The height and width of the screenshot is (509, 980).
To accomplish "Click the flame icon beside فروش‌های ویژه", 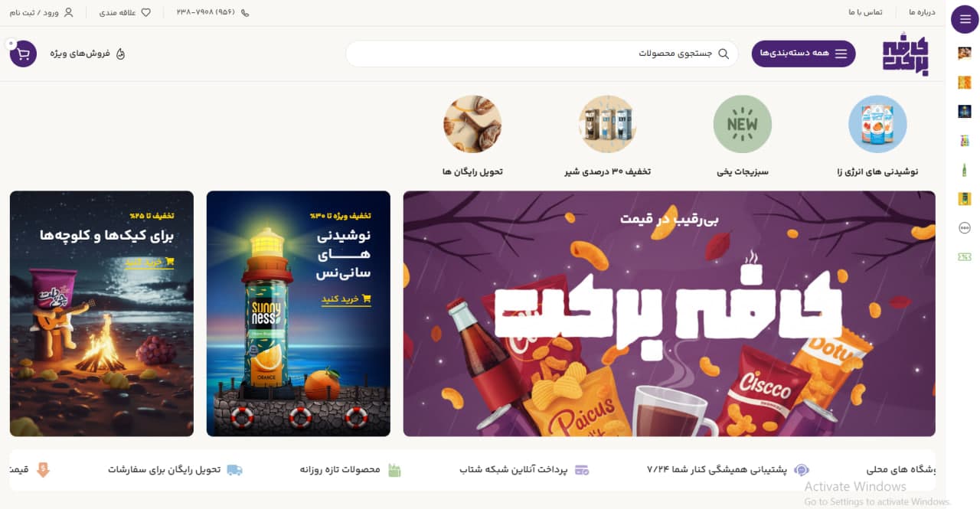I will [120, 54].
